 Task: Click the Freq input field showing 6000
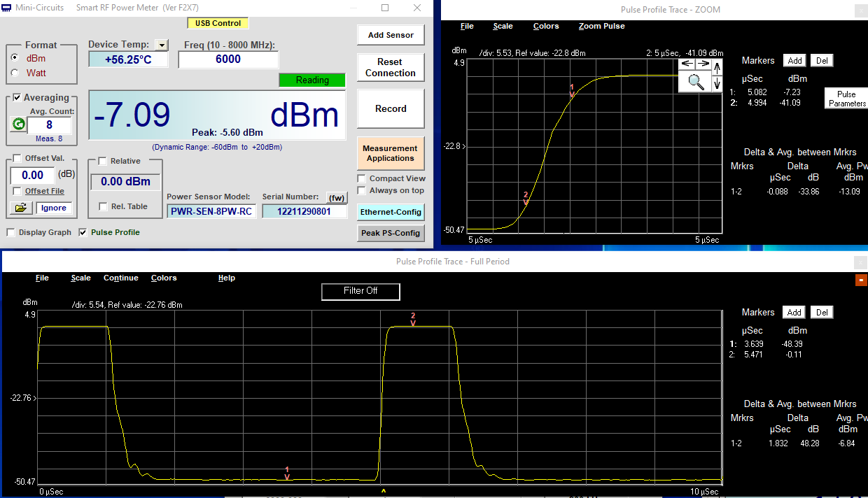click(x=228, y=59)
